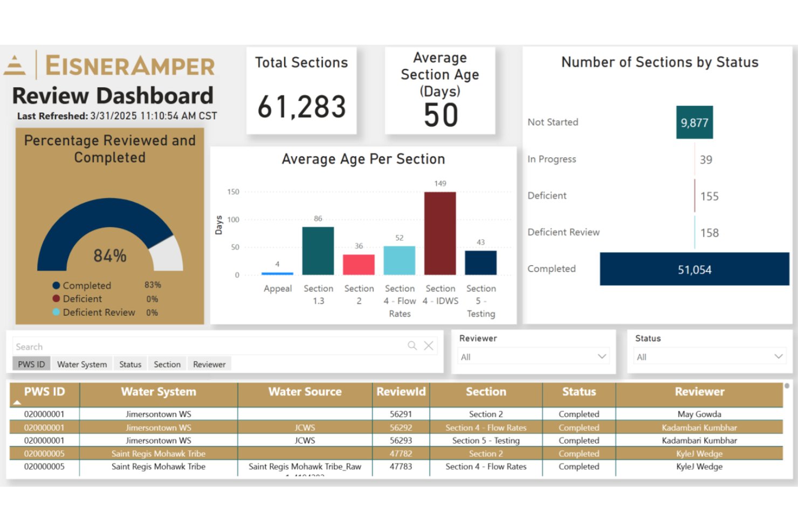Clear the search with the X icon

pos(429,346)
